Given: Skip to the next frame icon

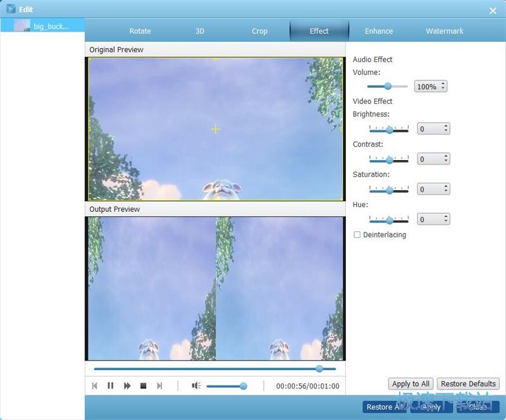Looking at the screenshot, I should (159, 386).
